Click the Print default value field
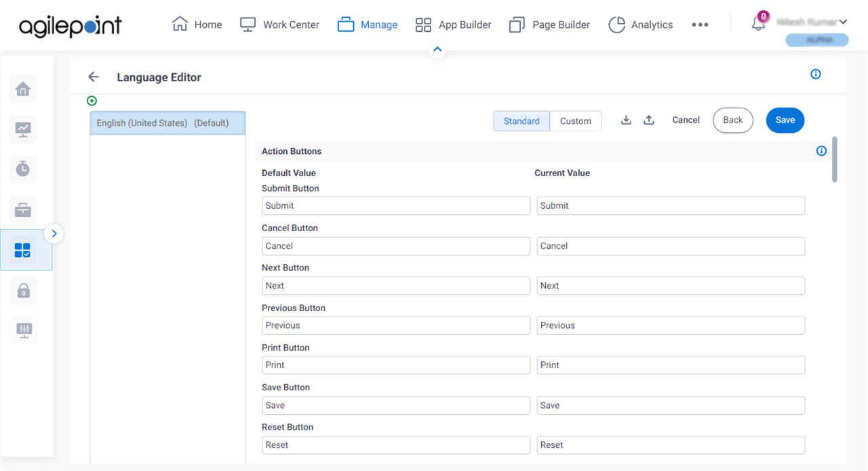 coord(396,365)
